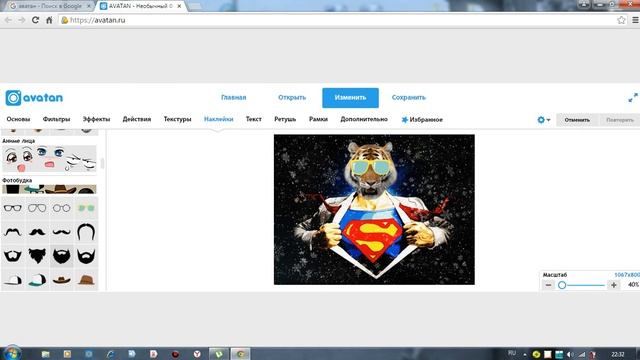Screen dimensions: 640x360
Task: Switch to the Ретушь tab
Action: pos(285,119)
